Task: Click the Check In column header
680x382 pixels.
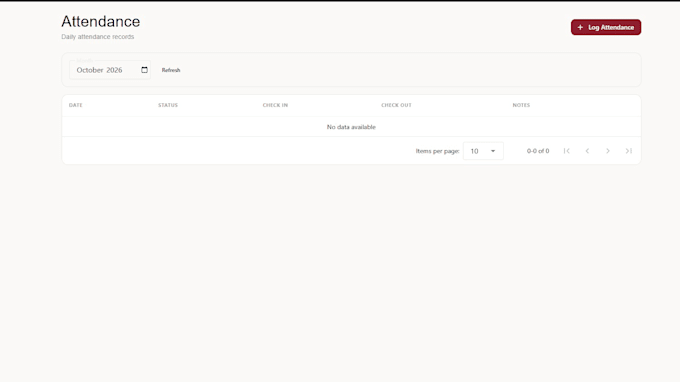Action: (x=275, y=105)
